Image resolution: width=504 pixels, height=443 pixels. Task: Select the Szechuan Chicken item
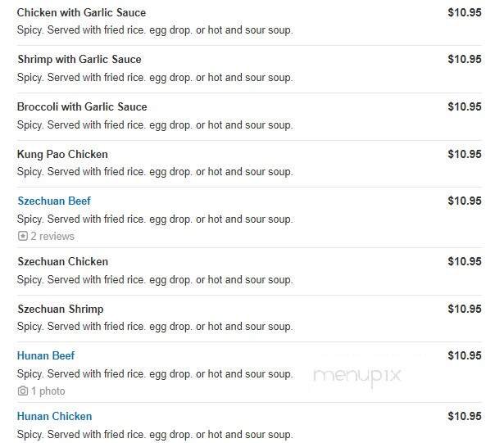pos(62,262)
